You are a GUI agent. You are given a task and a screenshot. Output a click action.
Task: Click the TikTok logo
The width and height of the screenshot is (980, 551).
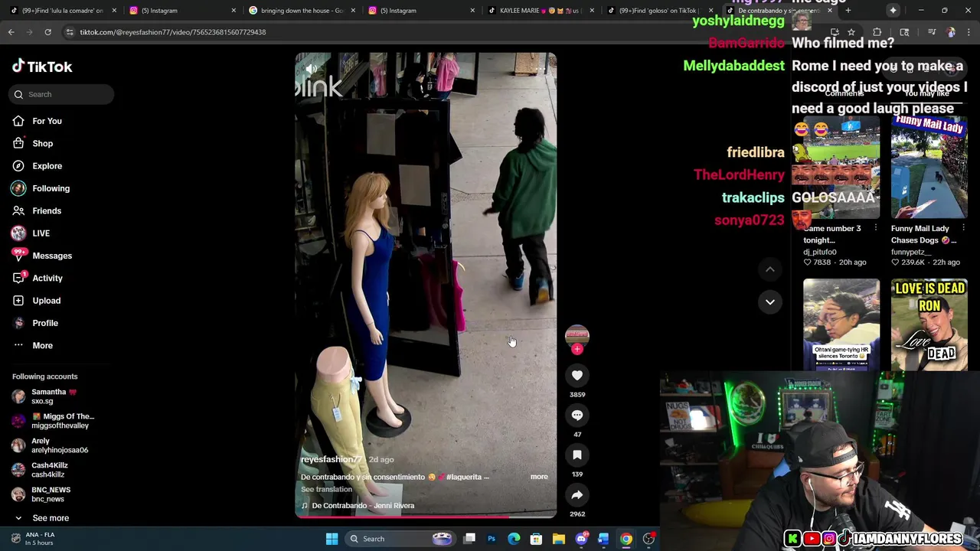[x=42, y=67]
